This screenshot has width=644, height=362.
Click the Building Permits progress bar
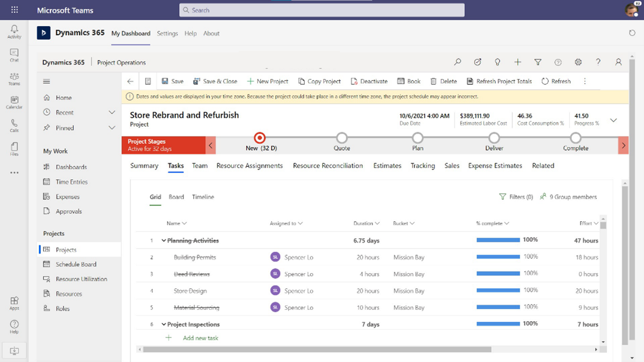(498, 257)
